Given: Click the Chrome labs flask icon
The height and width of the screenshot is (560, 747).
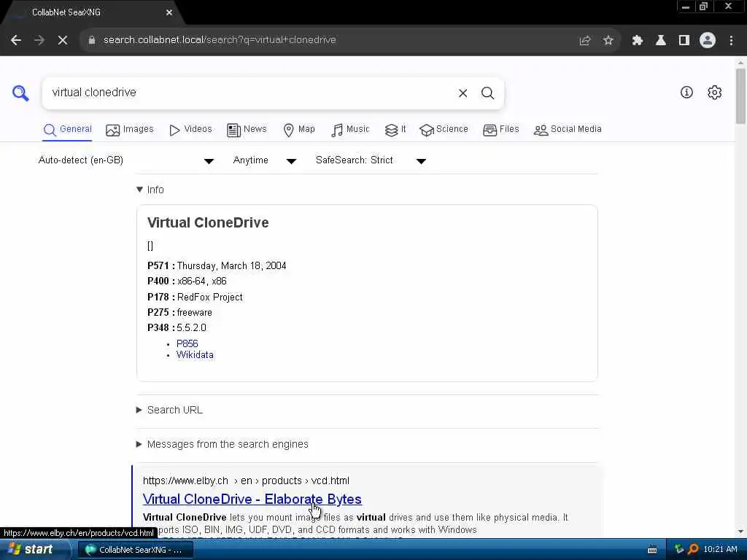Looking at the screenshot, I should tap(661, 41).
